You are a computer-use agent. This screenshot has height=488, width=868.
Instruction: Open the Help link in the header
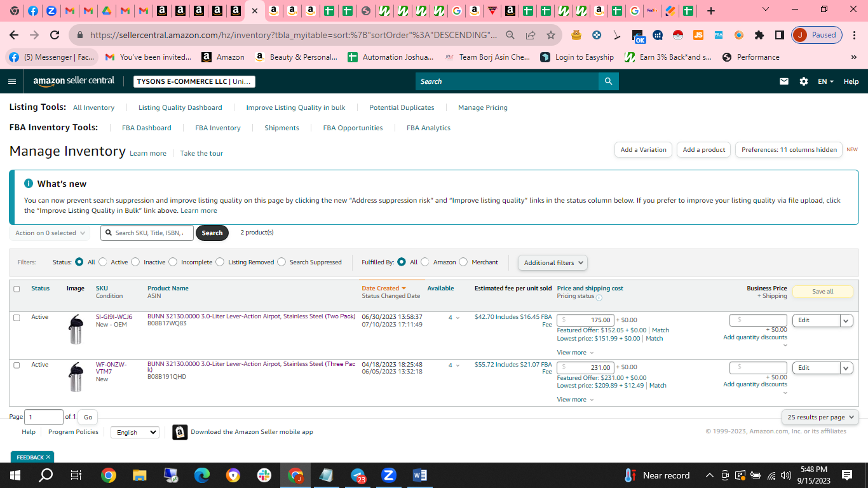pos(851,81)
